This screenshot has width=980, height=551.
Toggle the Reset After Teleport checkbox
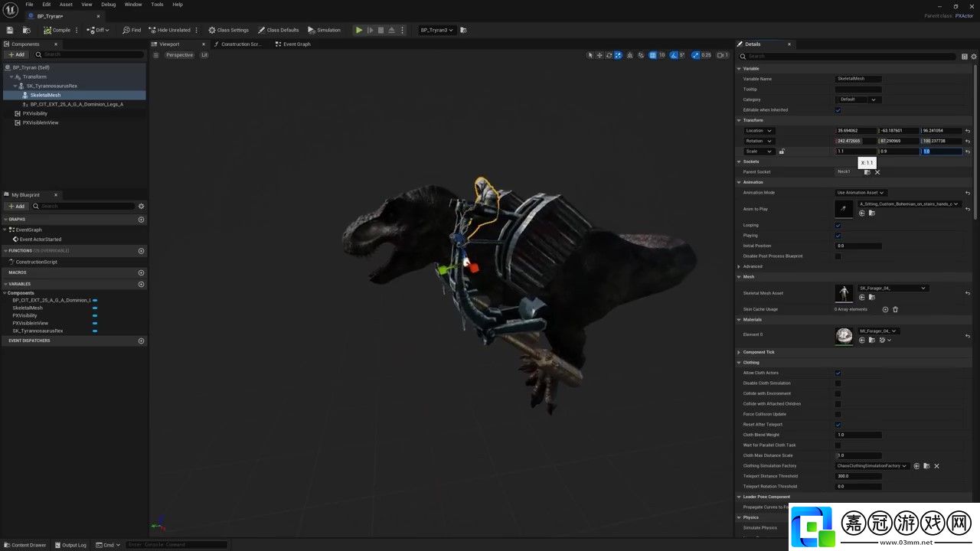point(838,425)
